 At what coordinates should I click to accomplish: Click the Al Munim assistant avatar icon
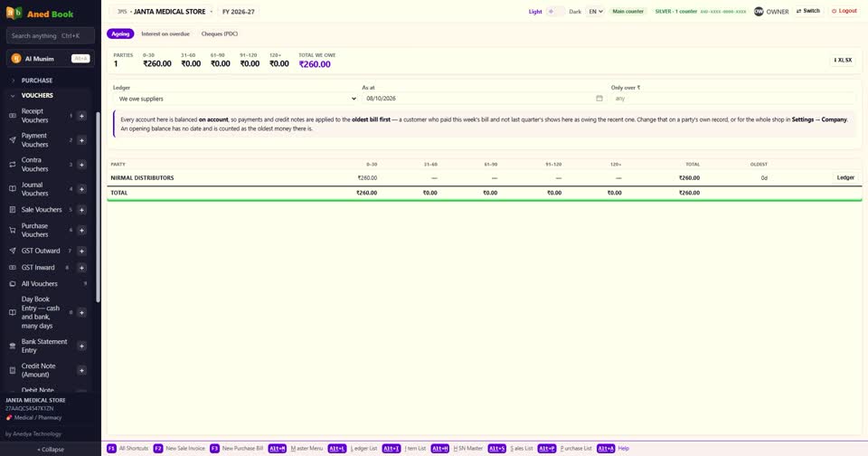click(x=16, y=58)
